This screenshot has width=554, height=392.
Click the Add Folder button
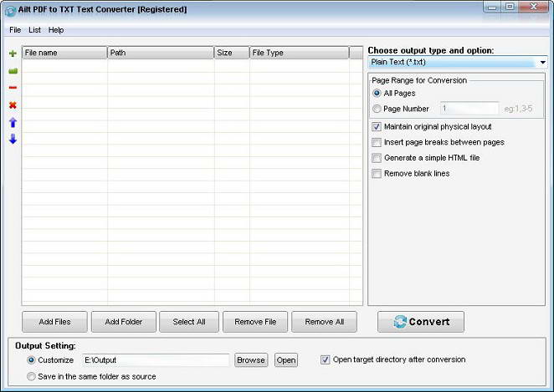124,322
